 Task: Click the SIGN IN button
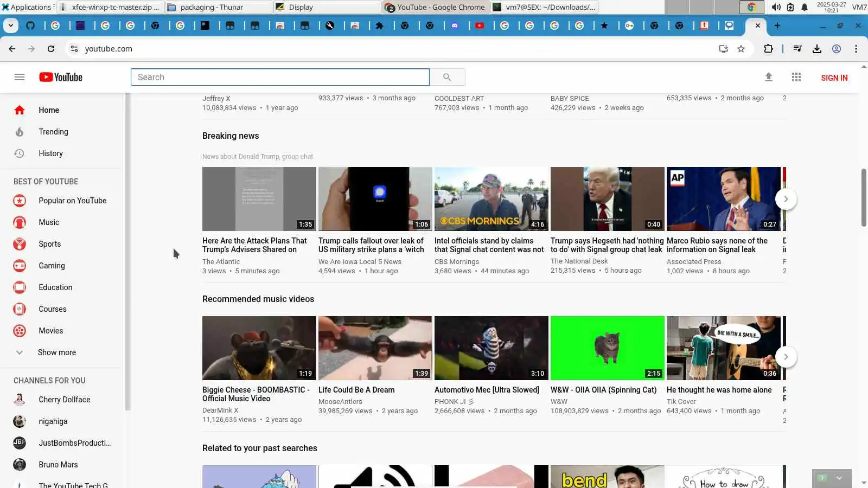(x=834, y=78)
